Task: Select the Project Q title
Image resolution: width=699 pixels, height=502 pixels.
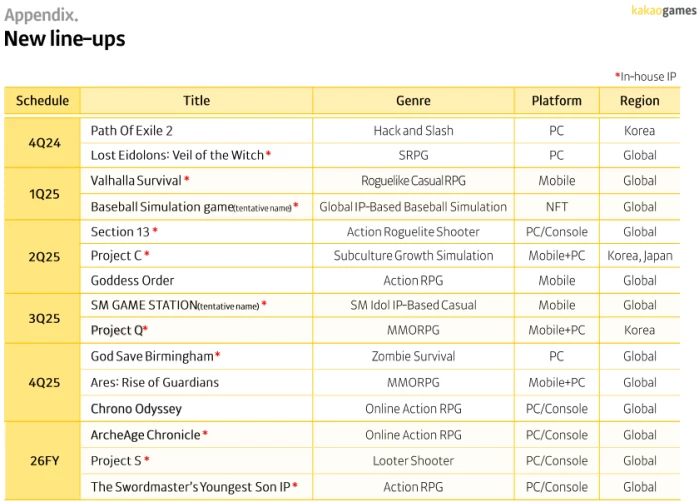Action: click(x=117, y=330)
